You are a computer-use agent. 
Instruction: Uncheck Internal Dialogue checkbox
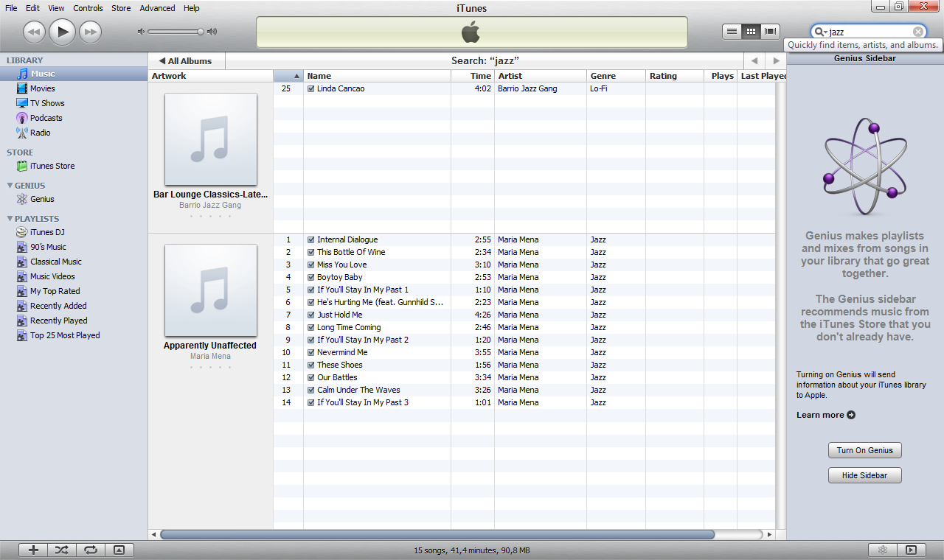pos(311,239)
